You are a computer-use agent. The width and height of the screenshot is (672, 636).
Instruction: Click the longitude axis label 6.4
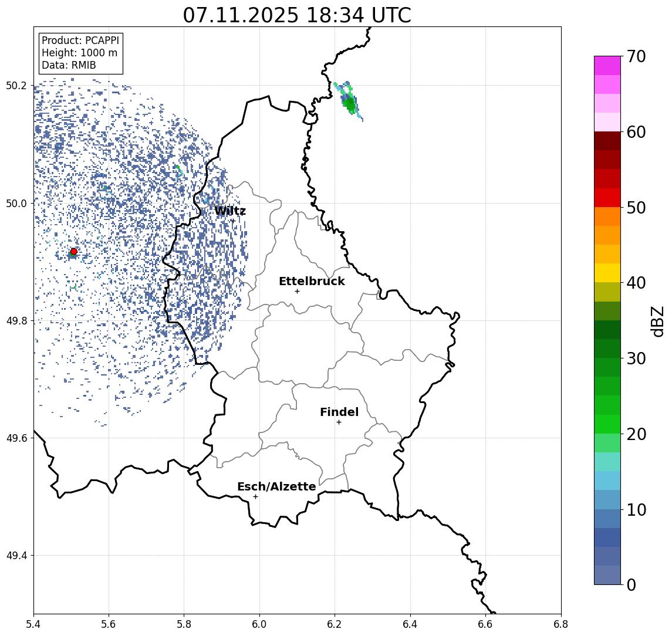(x=410, y=624)
